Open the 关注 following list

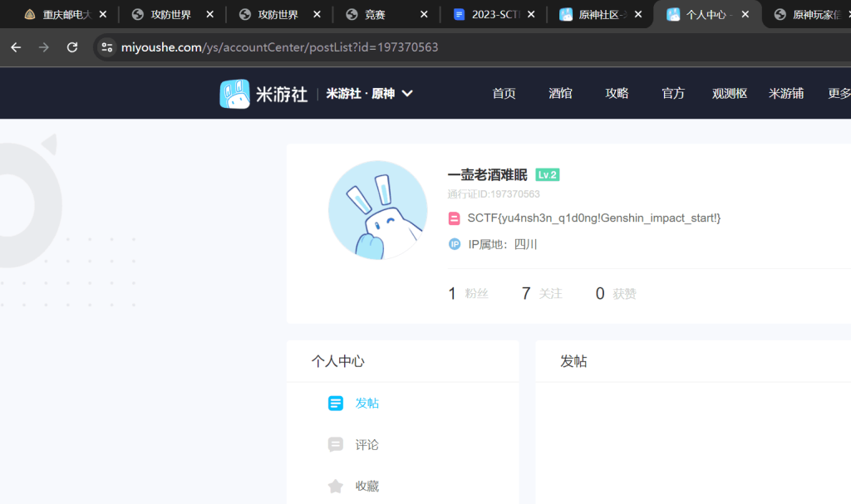[541, 293]
